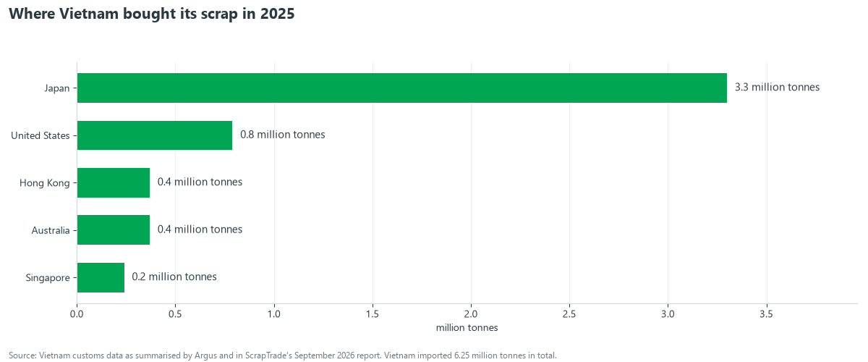Click the 2.0 x-axis tick label
Screen dimensions: 868x362
point(471,314)
